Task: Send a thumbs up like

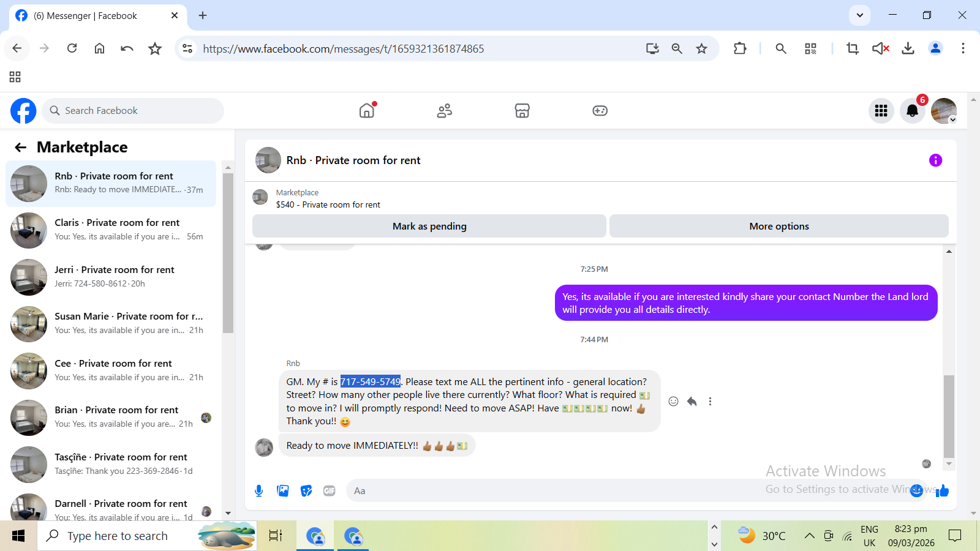Action: (x=942, y=490)
